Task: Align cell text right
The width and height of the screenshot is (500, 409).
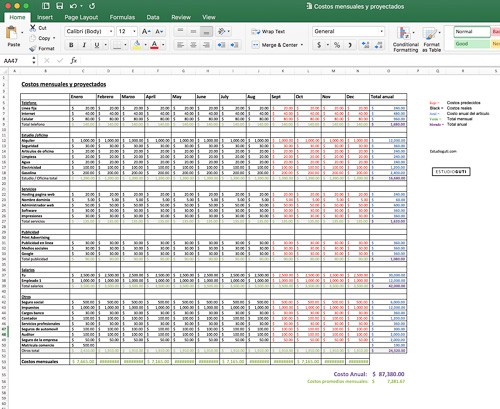Action: [x=206, y=45]
